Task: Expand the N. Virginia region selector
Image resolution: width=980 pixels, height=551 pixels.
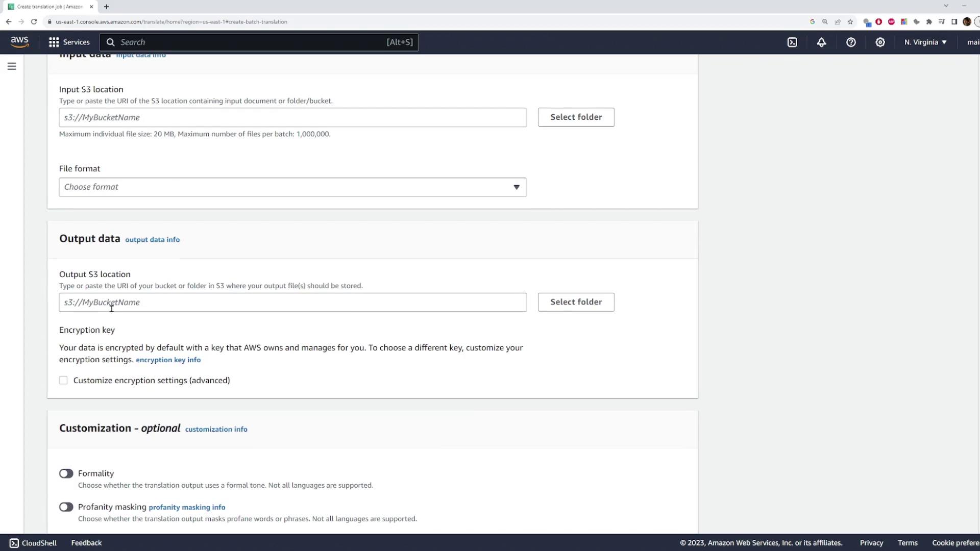Action: coord(925,42)
